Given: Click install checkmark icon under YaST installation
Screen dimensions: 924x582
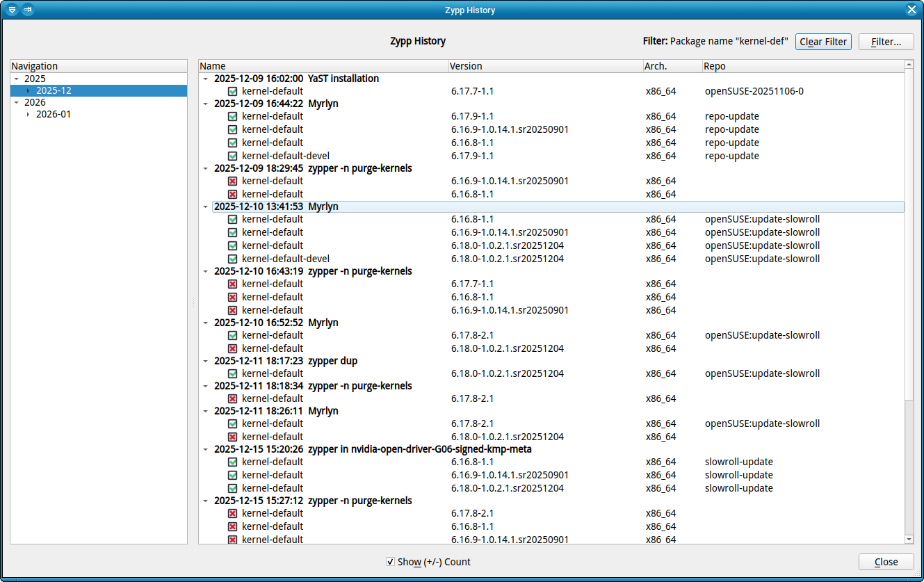Looking at the screenshot, I should point(232,91).
